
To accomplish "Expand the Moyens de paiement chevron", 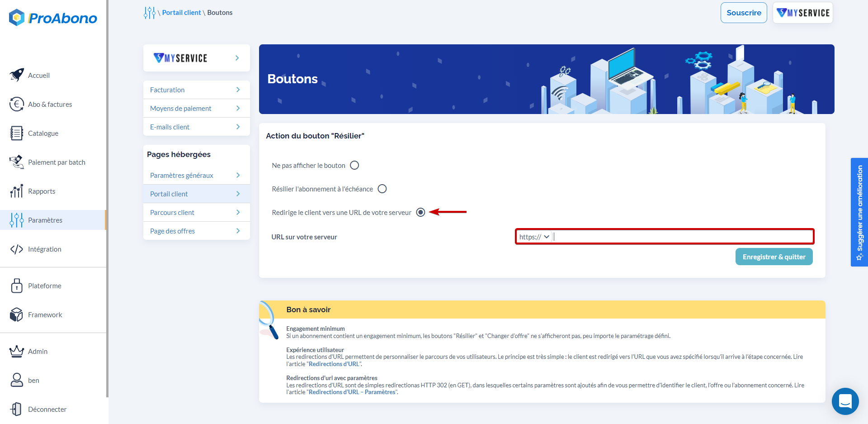I will (x=238, y=108).
